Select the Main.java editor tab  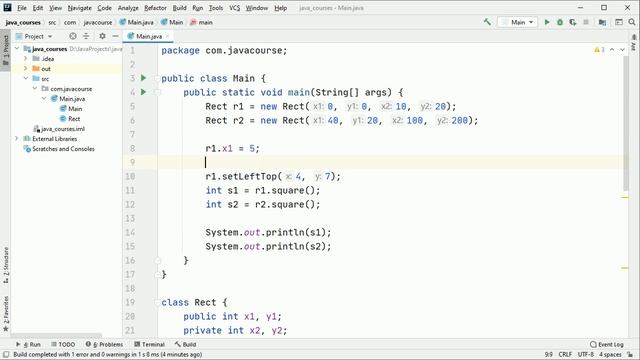click(149, 36)
